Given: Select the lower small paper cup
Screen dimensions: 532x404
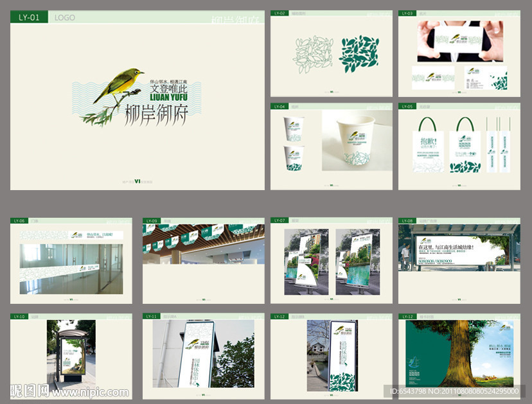Looking at the screenshot, I should (x=294, y=158).
